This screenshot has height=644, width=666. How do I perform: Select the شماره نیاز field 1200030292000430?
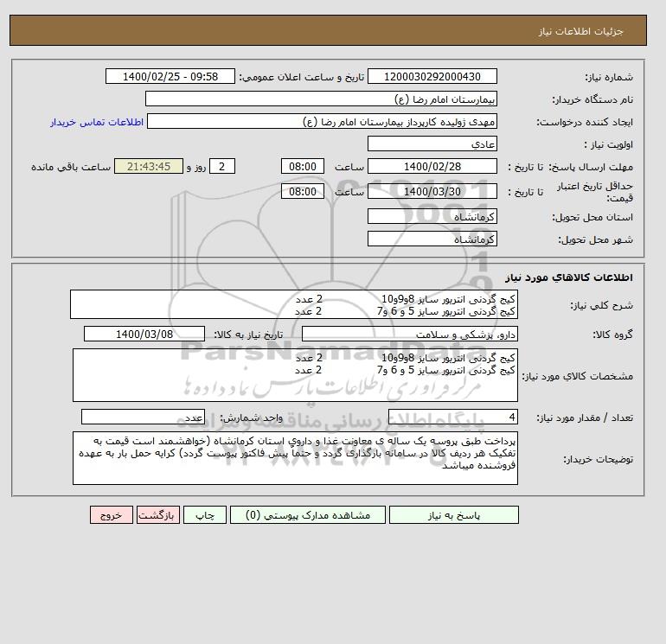[x=432, y=76]
